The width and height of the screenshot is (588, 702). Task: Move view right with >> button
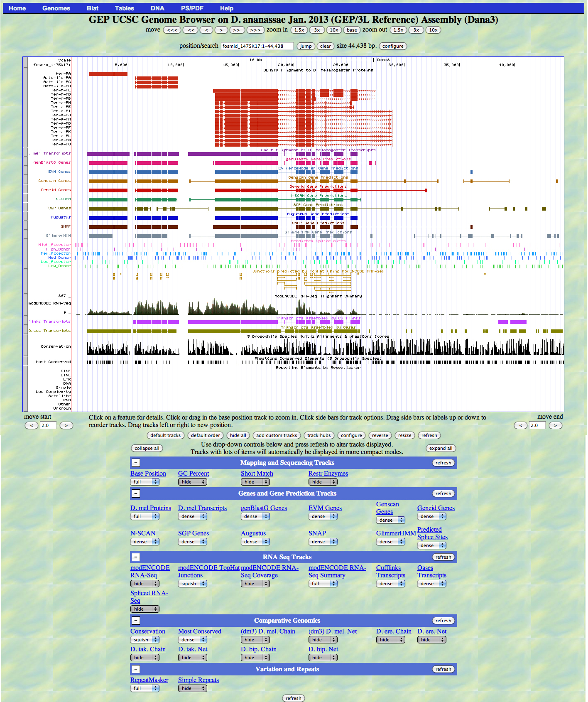pyautogui.click(x=237, y=30)
